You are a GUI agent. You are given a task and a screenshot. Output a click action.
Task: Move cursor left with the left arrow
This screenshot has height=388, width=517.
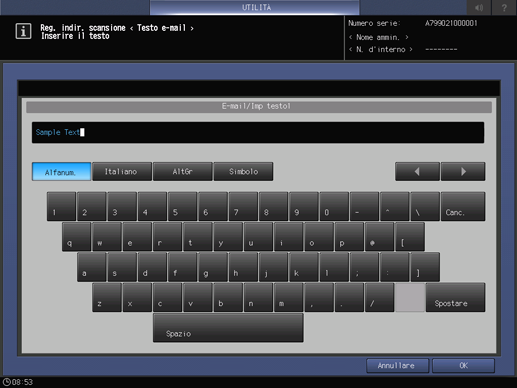[417, 171]
